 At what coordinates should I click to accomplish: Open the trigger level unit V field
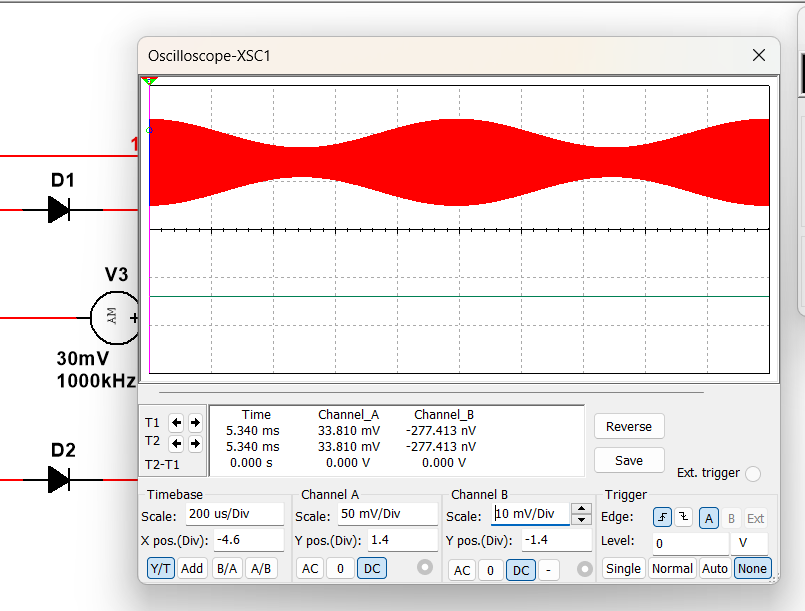(x=750, y=544)
